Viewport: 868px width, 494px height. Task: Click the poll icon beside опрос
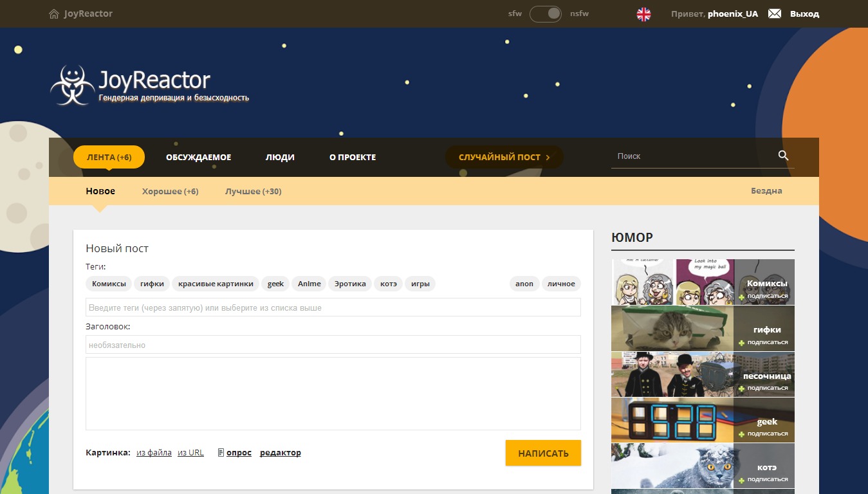(220, 452)
